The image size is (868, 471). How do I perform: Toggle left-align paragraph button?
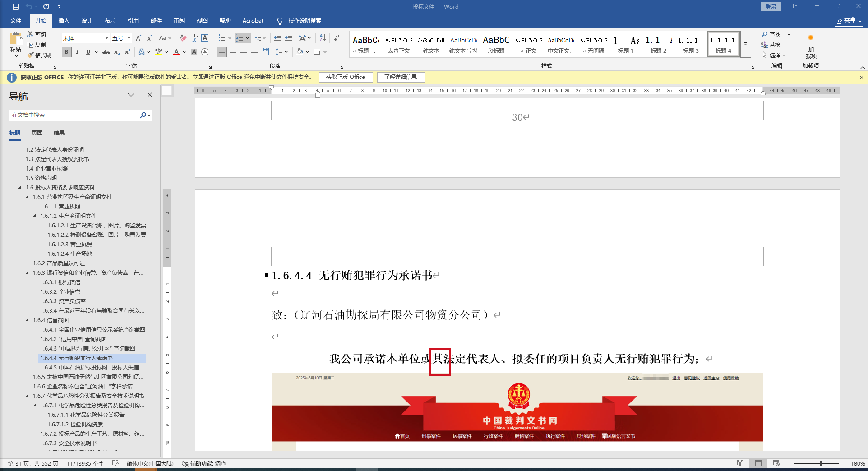(x=222, y=52)
